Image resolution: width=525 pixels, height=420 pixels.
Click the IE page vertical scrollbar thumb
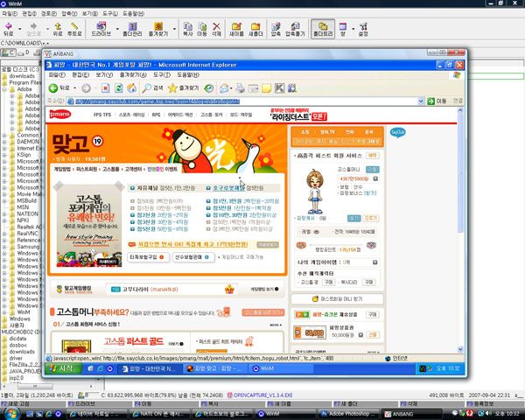pyautogui.click(x=460, y=172)
